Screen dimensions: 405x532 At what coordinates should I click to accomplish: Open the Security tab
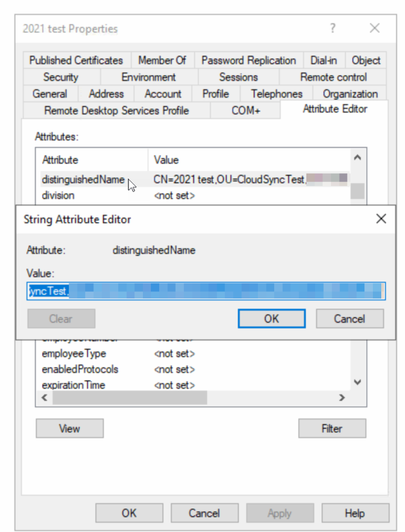pyautogui.click(x=61, y=77)
